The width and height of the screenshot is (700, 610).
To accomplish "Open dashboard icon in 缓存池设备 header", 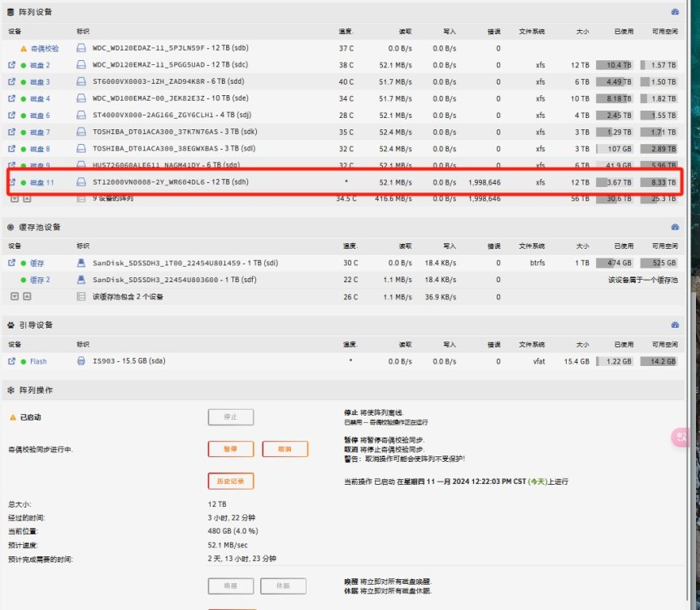I will pyautogui.click(x=675, y=227).
